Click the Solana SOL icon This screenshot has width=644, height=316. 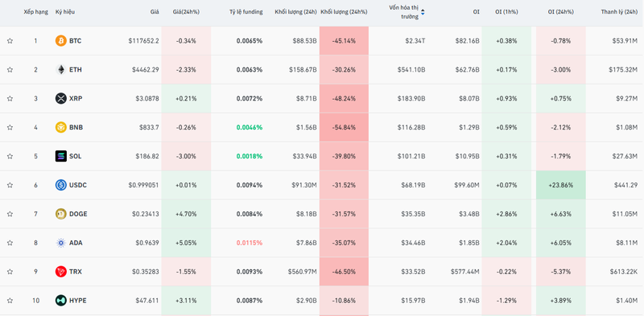(61, 156)
